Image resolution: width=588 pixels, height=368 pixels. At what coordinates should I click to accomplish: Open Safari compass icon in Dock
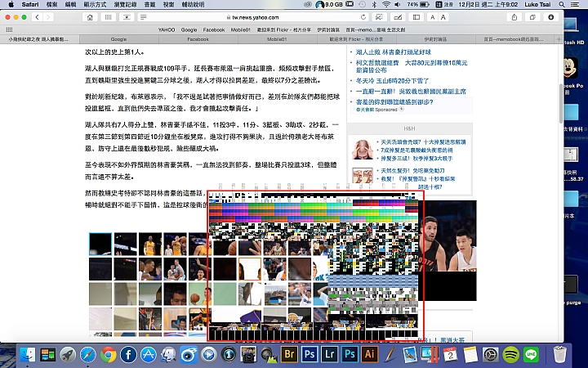(87, 354)
